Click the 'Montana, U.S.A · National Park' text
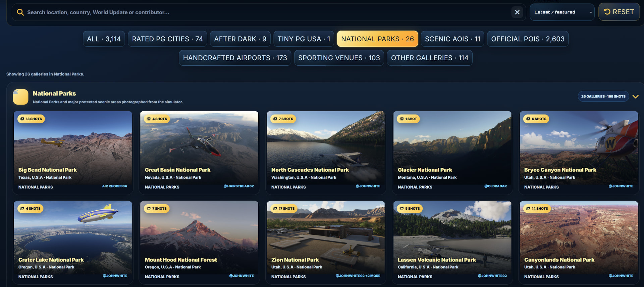644x287 pixels. coord(427,177)
